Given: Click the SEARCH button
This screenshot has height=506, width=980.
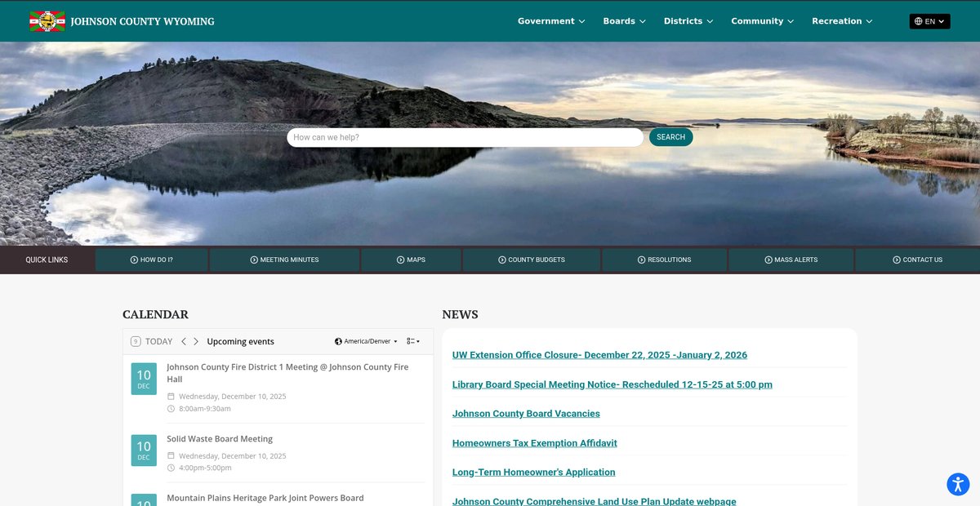Looking at the screenshot, I should (670, 137).
